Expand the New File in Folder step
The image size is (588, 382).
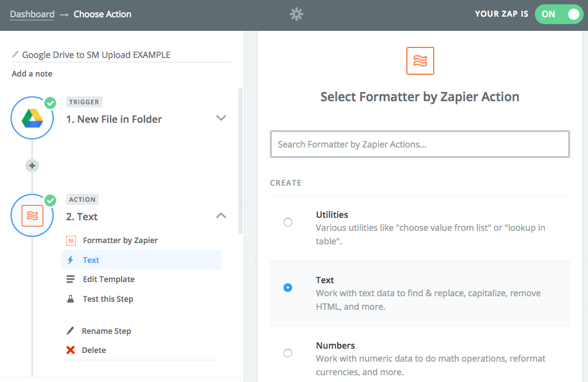coord(221,118)
